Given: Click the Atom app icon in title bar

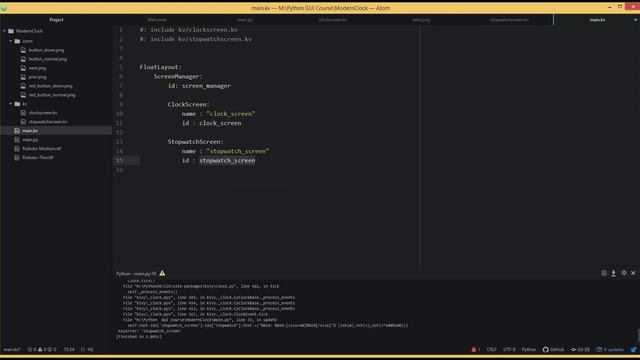Looking at the screenshot, I should [x=4, y=8].
